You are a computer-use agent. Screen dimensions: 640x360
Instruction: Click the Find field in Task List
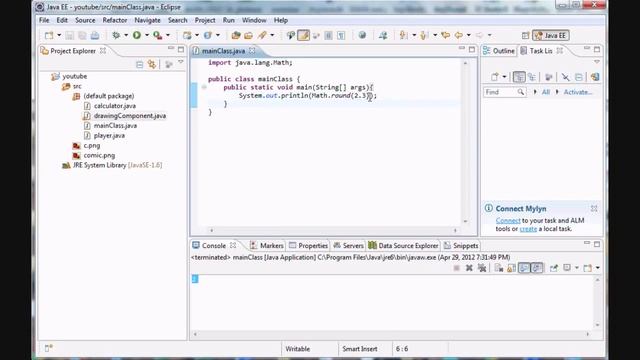[x=504, y=92]
